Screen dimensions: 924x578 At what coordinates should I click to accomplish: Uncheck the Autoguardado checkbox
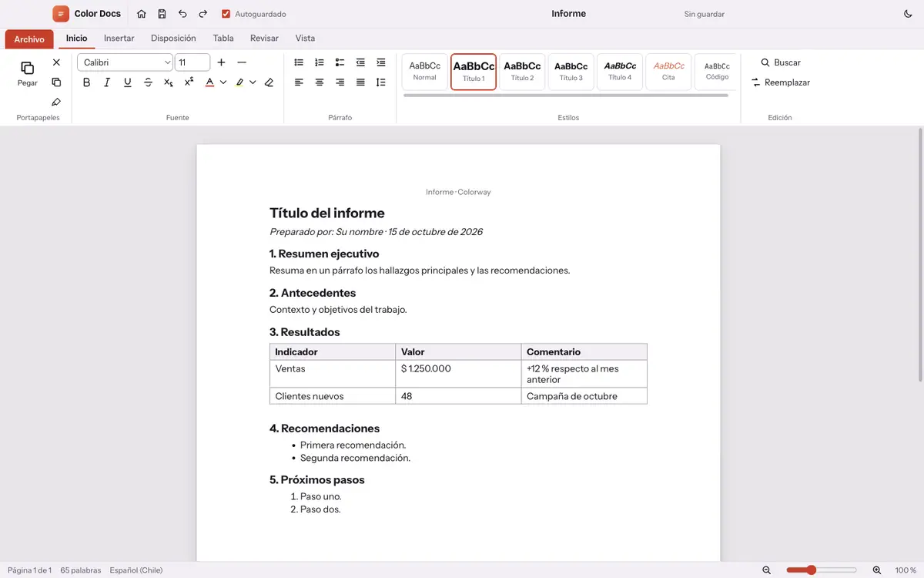coord(226,14)
